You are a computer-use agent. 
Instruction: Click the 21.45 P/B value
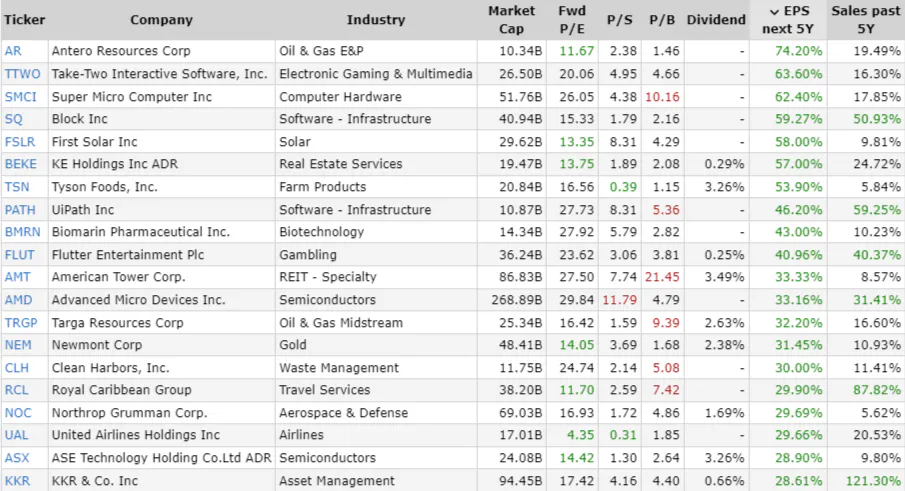coord(662,277)
